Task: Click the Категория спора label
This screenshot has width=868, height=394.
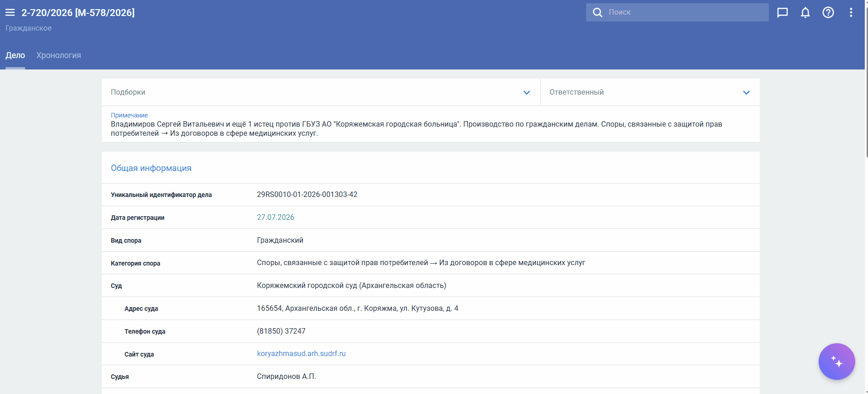Action: pyautogui.click(x=135, y=263)
